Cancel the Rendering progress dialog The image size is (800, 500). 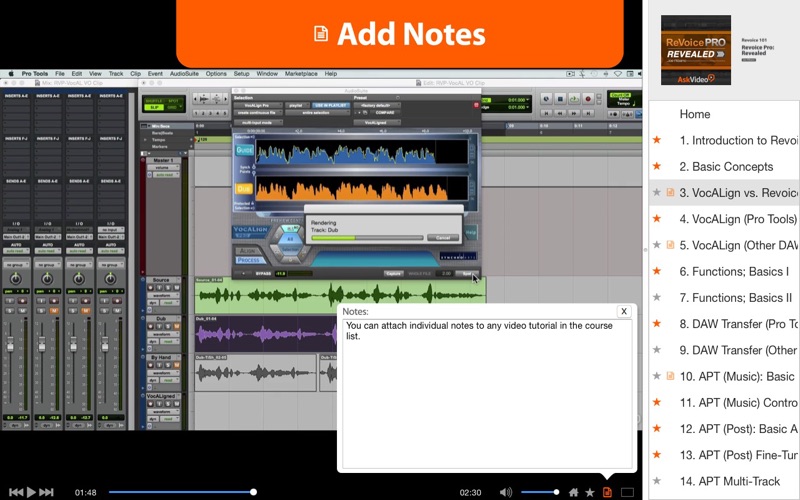point(442,238)
